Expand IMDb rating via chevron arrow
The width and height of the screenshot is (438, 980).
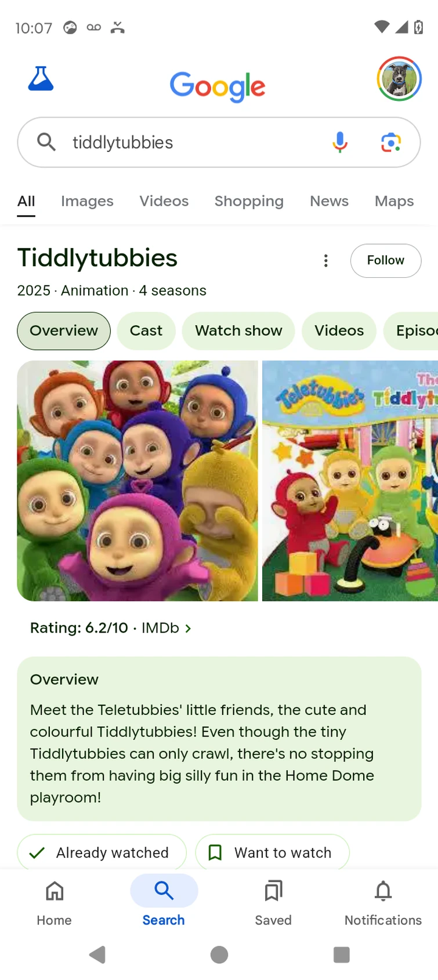pyautogui.click(x=188, y=628)
